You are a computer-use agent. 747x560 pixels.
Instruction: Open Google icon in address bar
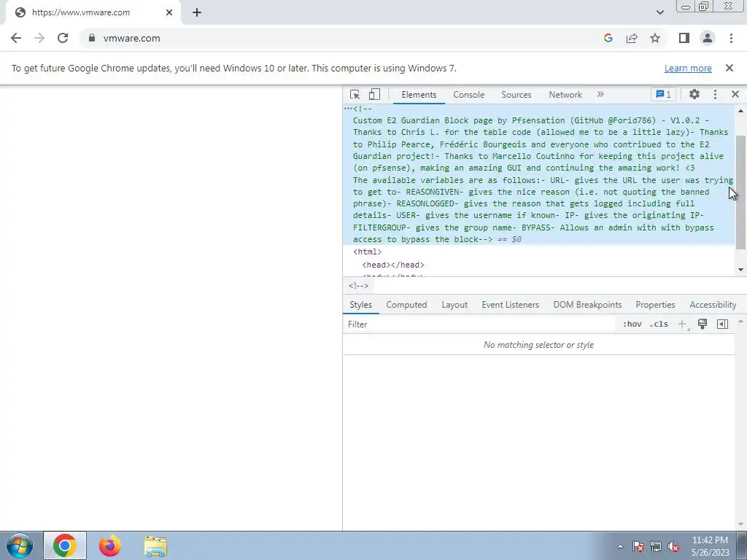pyautogui.click(x=608, y=38)
